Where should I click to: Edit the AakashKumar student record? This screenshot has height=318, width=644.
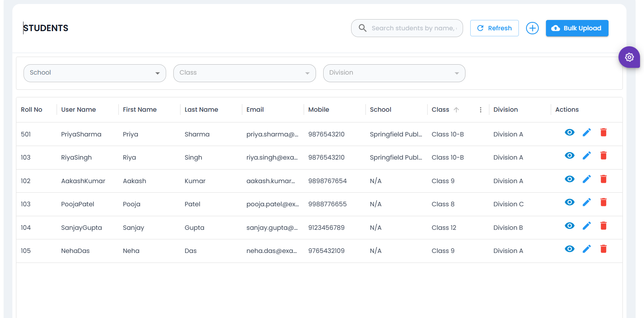[x=587, y=179]
